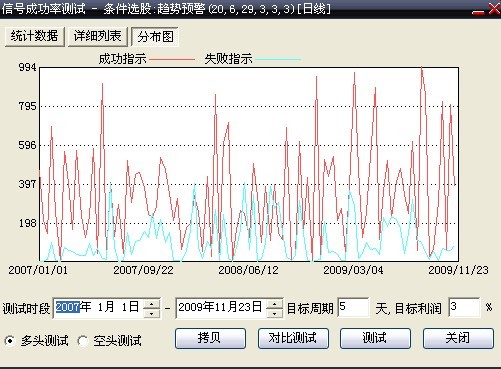501x369 pixels.
Task: Open the 详细列表 tab
Action: [x=98, y=36]
